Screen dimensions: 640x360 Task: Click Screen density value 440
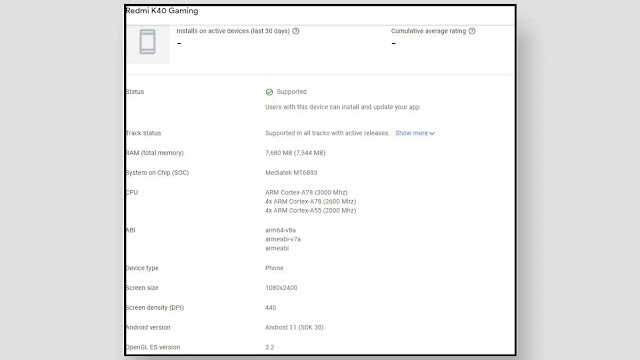[271, 308]
